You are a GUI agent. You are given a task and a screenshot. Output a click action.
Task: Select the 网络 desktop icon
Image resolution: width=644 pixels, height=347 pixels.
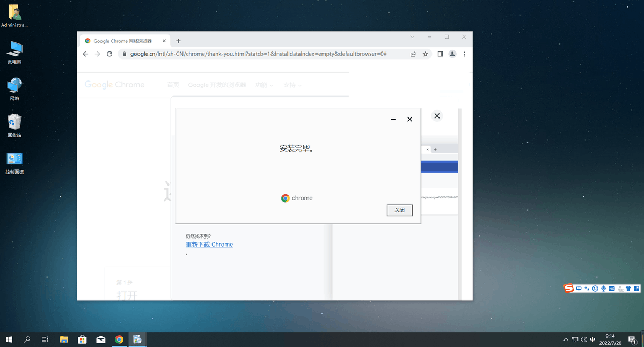(x=14, y=89)
